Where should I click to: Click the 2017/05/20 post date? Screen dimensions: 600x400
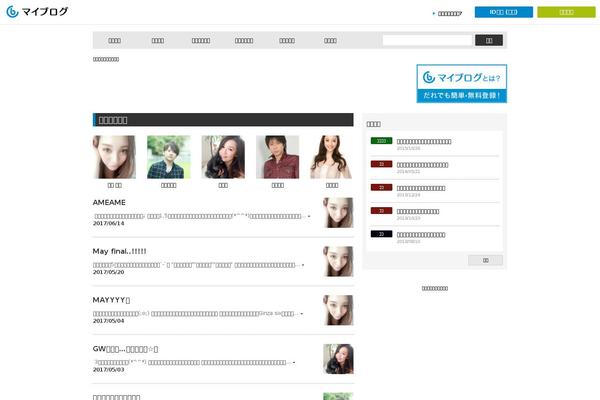(x=109, y=272)
